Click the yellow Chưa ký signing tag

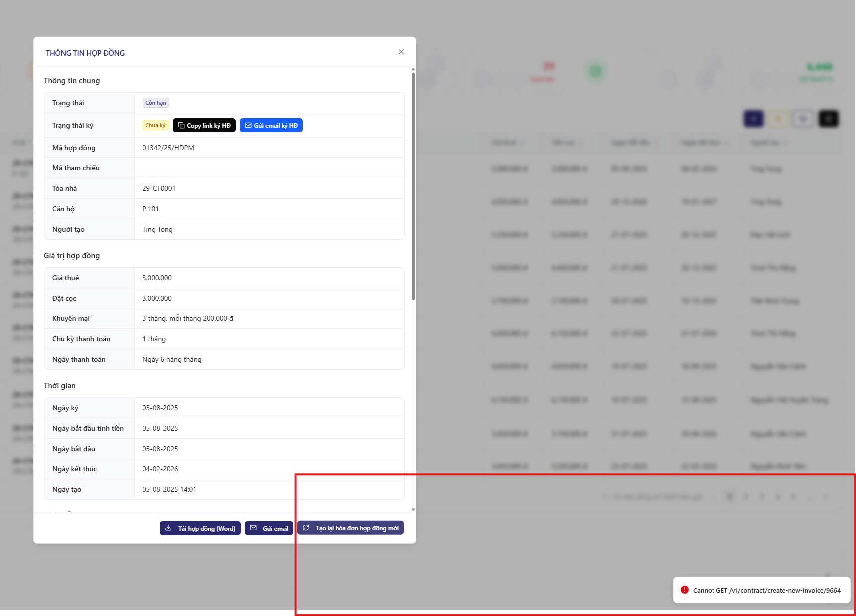[155, 126]
